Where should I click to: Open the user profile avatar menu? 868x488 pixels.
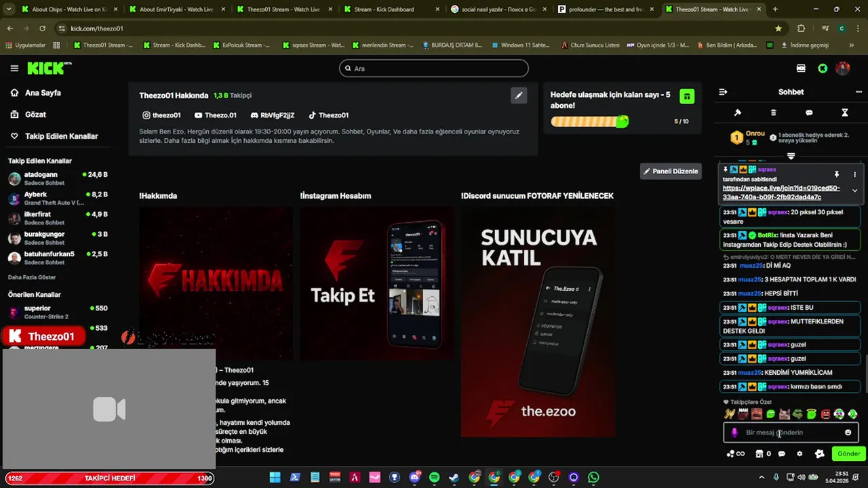click(843, 68)
